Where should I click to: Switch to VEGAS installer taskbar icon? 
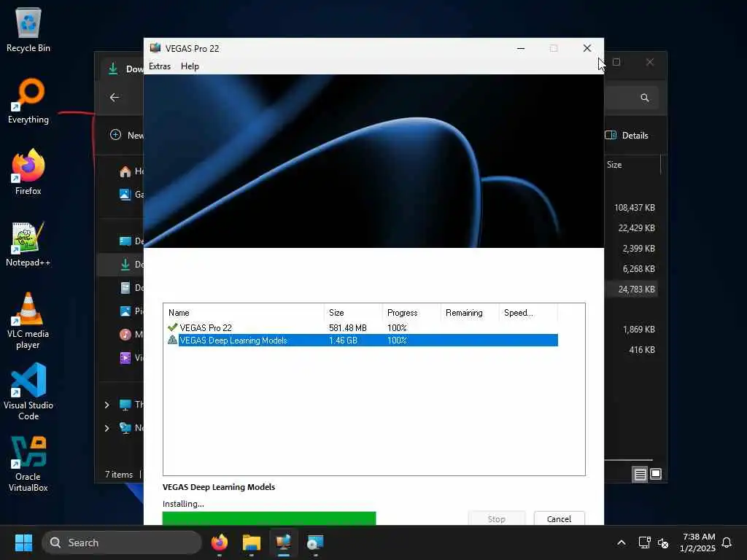(x=284, y=542)
